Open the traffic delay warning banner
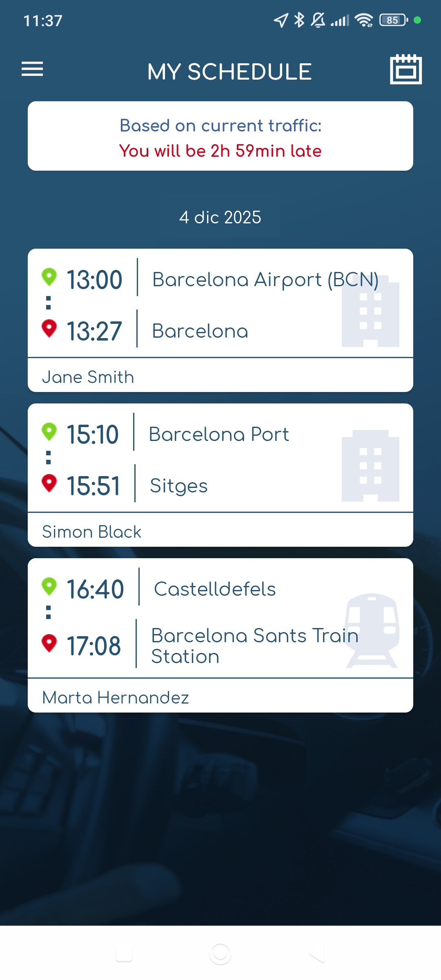Image resolution: width=441 pixels, height=980 pixels. click(x=220, y=136)
